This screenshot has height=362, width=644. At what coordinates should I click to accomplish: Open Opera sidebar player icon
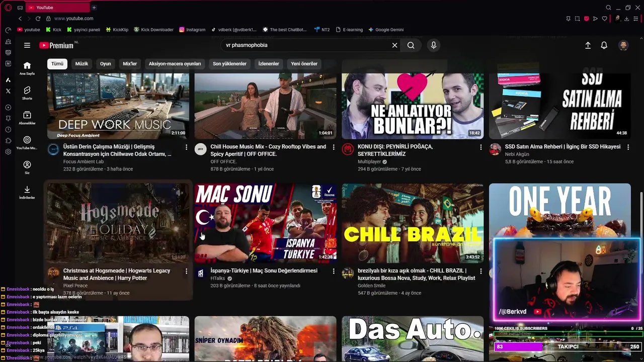point(8,107)
